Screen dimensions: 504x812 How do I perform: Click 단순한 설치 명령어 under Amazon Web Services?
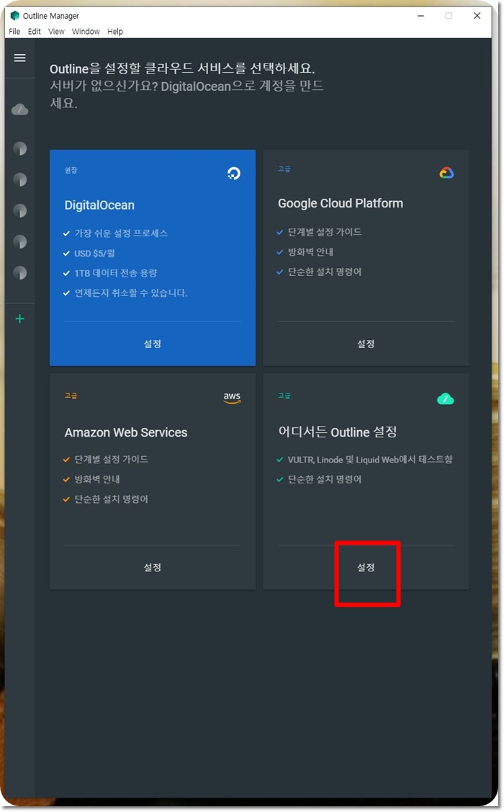click(x=112, y=499)
